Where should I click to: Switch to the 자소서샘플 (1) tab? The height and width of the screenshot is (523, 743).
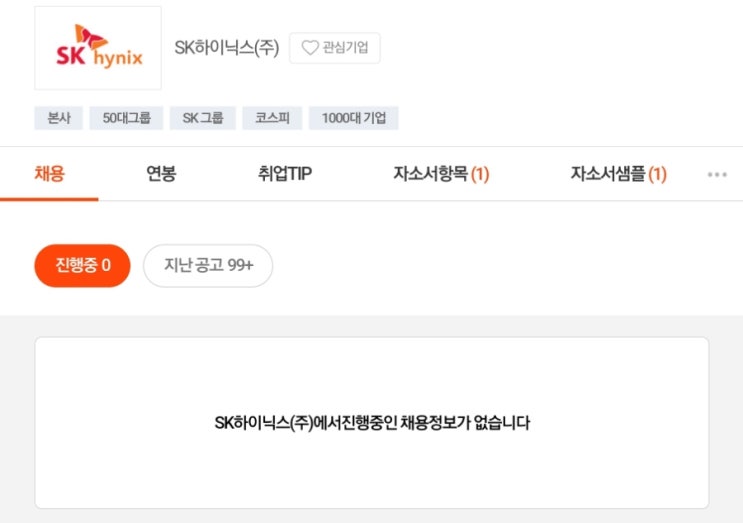(618, 174)
